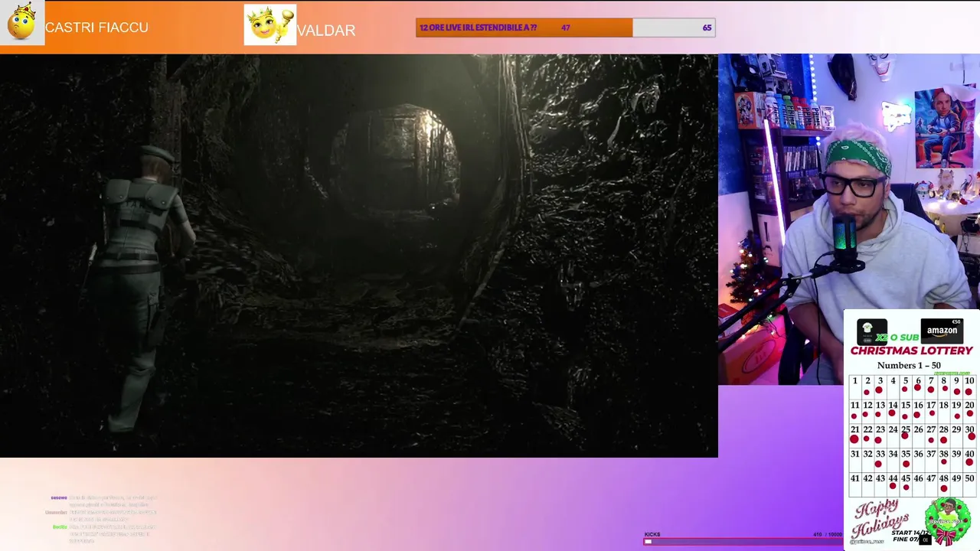
Task: Click the START 14/12 date text
Action: 910,533
